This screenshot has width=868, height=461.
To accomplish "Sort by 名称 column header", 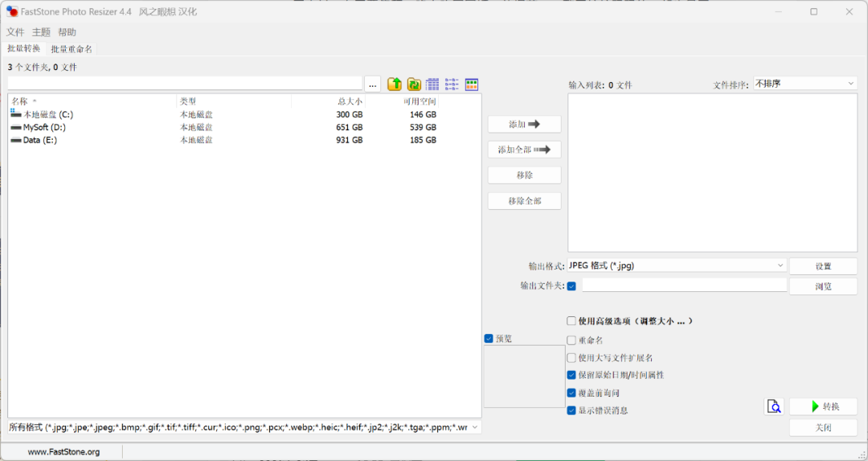I will click(92, 101).
